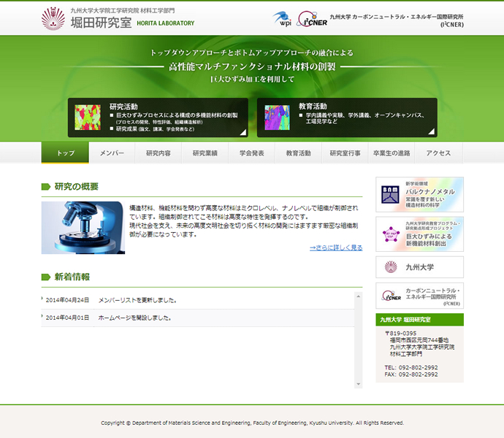Click the I²CNER icon in sidebar banner
This screenshot has width=504, height=438.
pos(392,296)
